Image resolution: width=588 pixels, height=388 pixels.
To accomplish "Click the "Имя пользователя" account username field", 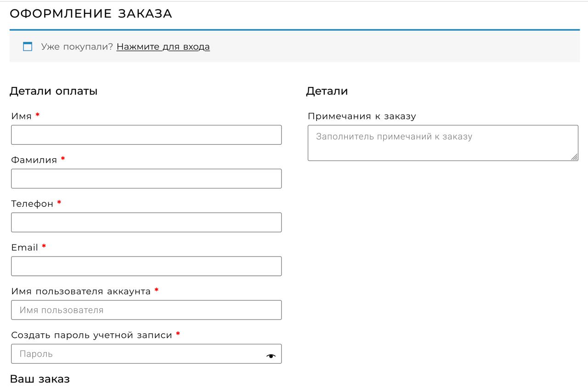I will pyautogui.click(x=146, y=310).
